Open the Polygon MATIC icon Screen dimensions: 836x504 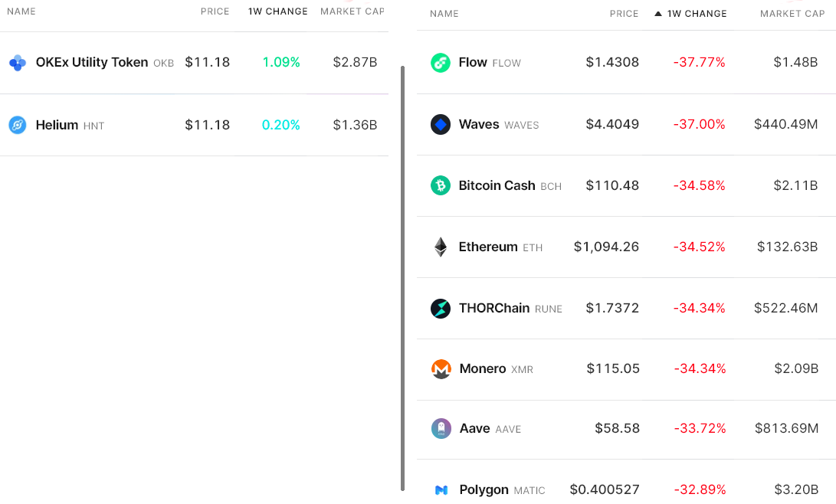441,490
